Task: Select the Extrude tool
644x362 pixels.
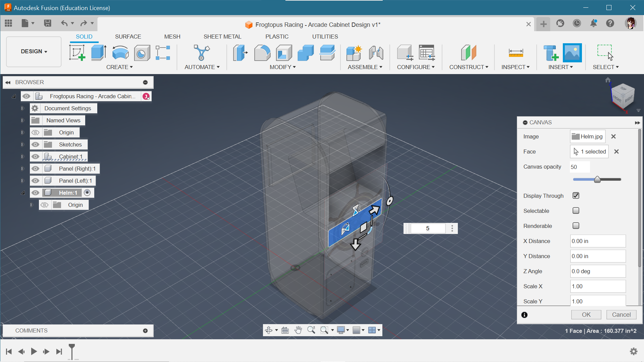Action: click(x=99, y=53)
